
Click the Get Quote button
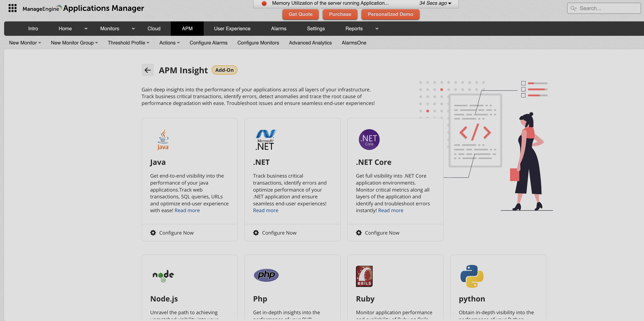pos(300,14)
